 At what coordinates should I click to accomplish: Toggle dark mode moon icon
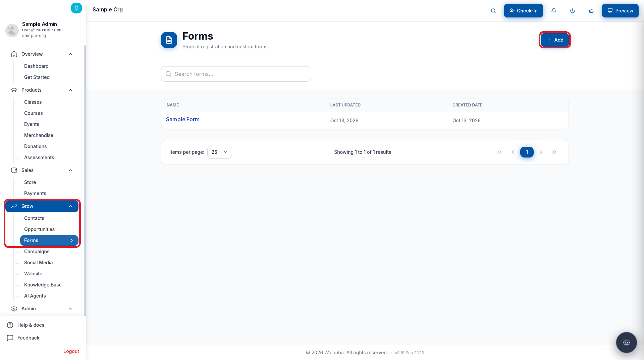[573, 11]
